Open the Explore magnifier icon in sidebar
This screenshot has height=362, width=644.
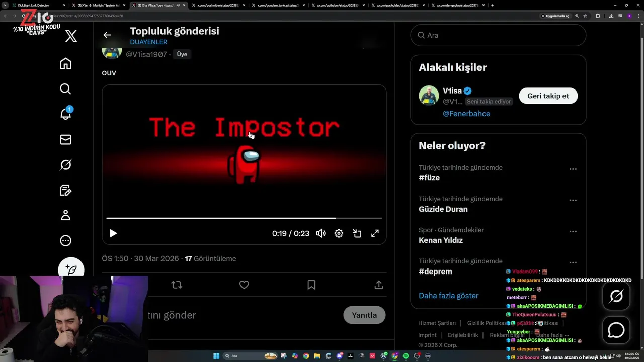[65, 89]
